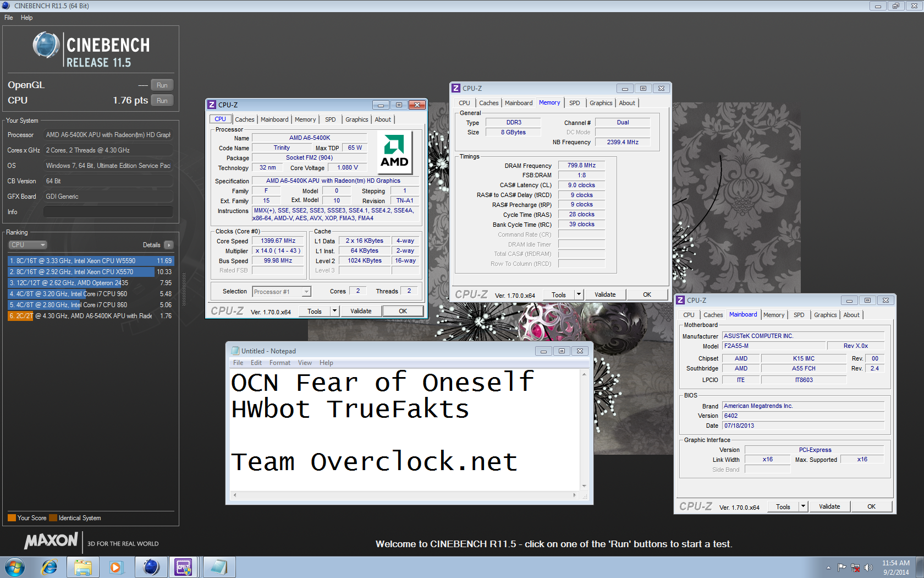Expand Tools dropdown arrow in Mainboard window
Screen dimensions: 924x578
click(802, 506)
